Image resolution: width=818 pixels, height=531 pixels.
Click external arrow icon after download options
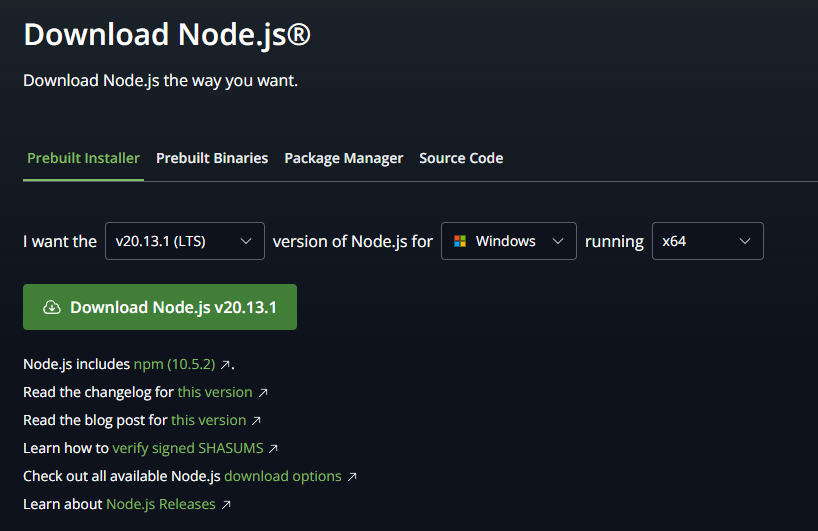tap(352, 477)
